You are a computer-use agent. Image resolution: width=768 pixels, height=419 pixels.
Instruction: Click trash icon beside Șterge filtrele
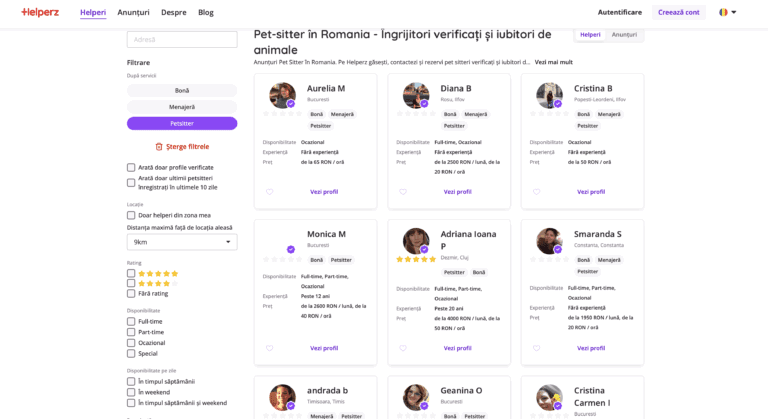[159, 147]
